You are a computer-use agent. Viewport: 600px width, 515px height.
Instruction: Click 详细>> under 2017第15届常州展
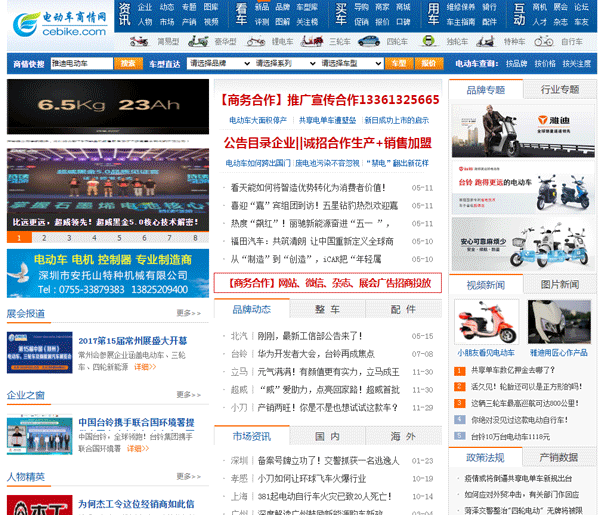pos(145,367)
